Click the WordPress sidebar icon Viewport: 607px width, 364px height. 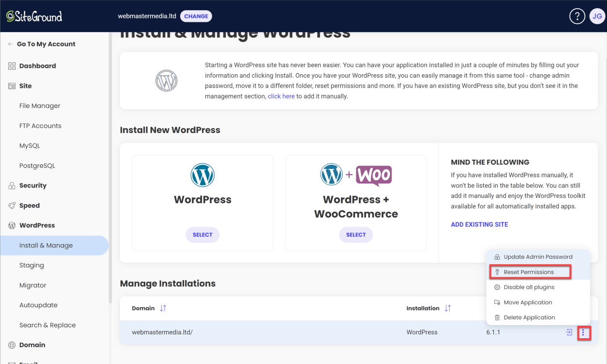pos(12,225)
